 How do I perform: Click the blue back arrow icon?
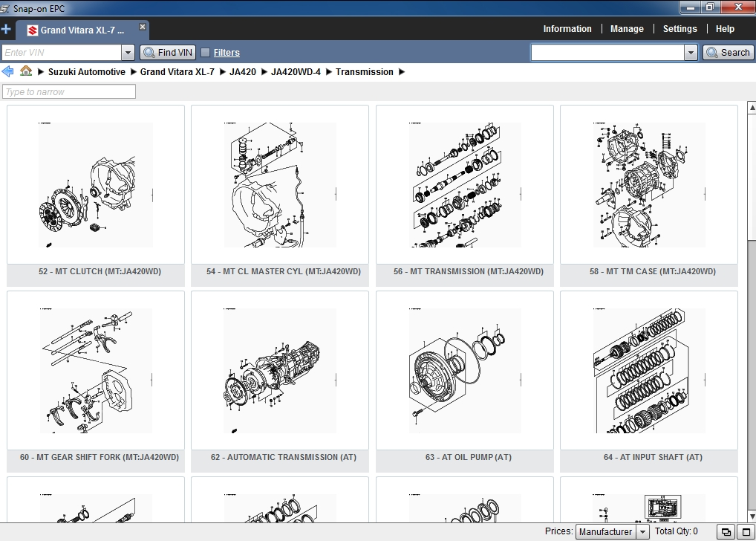(x=7, y=72)
